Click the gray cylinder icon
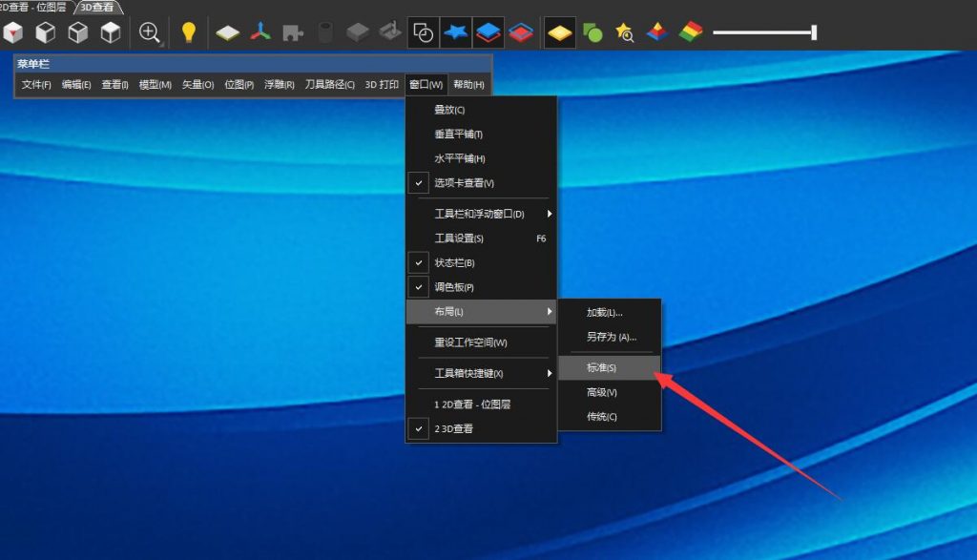 click(325, 32)
